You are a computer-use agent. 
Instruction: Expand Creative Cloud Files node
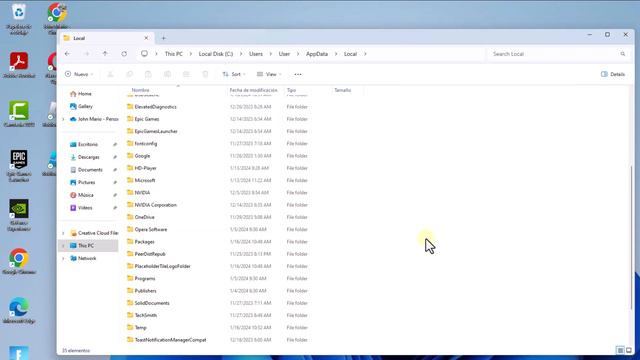(63, 233)
